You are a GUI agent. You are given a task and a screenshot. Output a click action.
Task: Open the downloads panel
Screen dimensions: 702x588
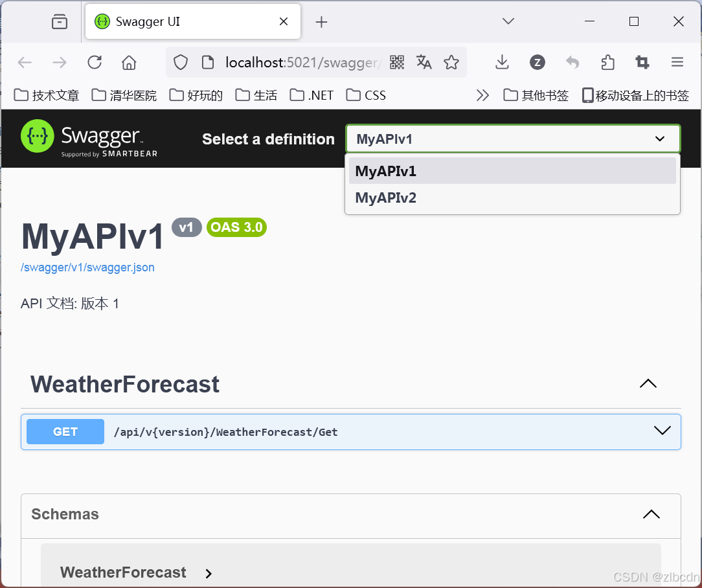[x=503, y=62]
